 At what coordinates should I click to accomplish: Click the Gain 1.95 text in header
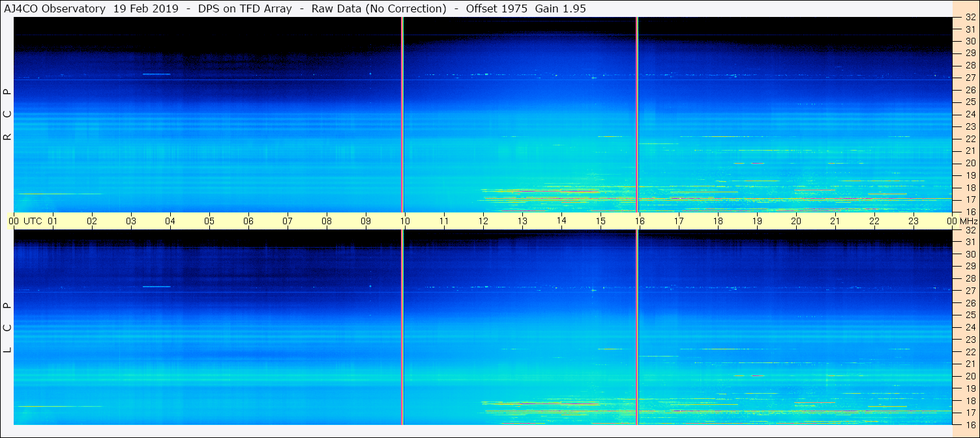tap(562, 8)
